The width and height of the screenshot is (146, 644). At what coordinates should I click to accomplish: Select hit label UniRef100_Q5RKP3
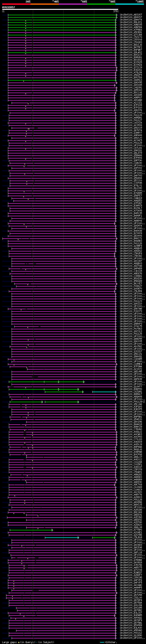(131, 324)
